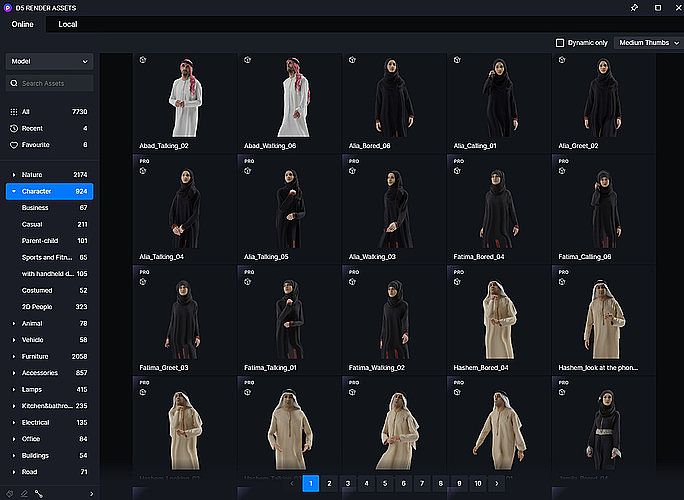
Task: Expand the Vehicle category
Action: [14, 340]
